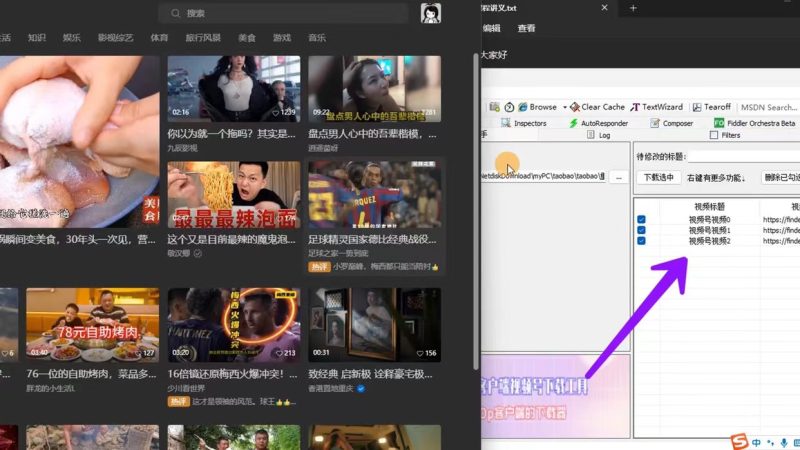Uncheck the 视频号视频0 row checkbox
Image resolution: width=800 pixels, height=450 pixels.
[641, 219]
